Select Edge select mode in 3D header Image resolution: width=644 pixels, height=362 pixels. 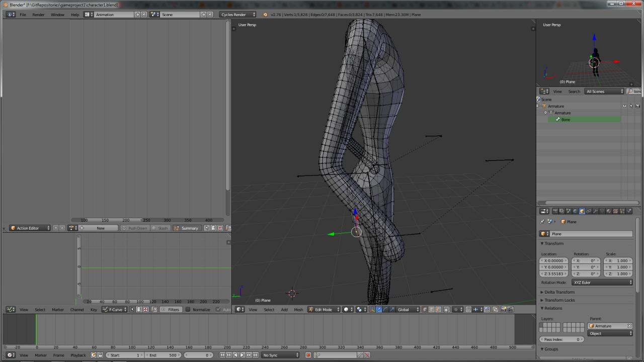[432, 309]
